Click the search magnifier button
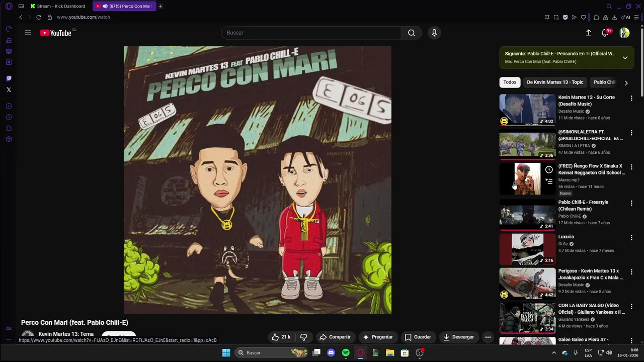 coord(412,33)
